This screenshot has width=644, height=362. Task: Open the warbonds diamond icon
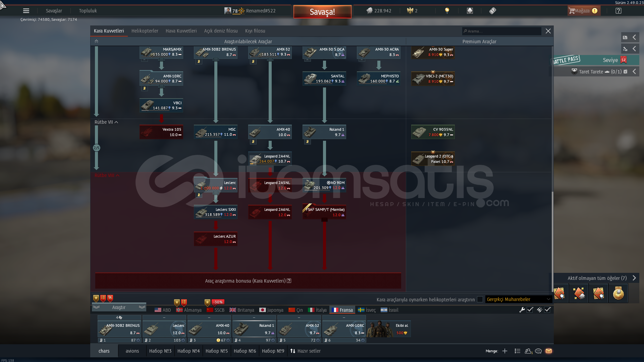click(x=470, y=11)
